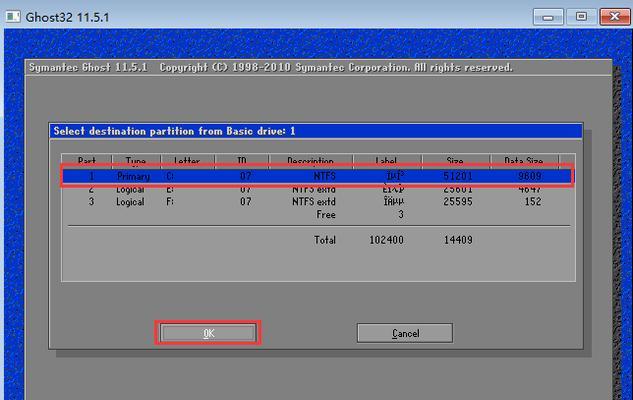633x400 pixels.
Task: Click the 14409 total data size
Action: click(x=458, y=240)
